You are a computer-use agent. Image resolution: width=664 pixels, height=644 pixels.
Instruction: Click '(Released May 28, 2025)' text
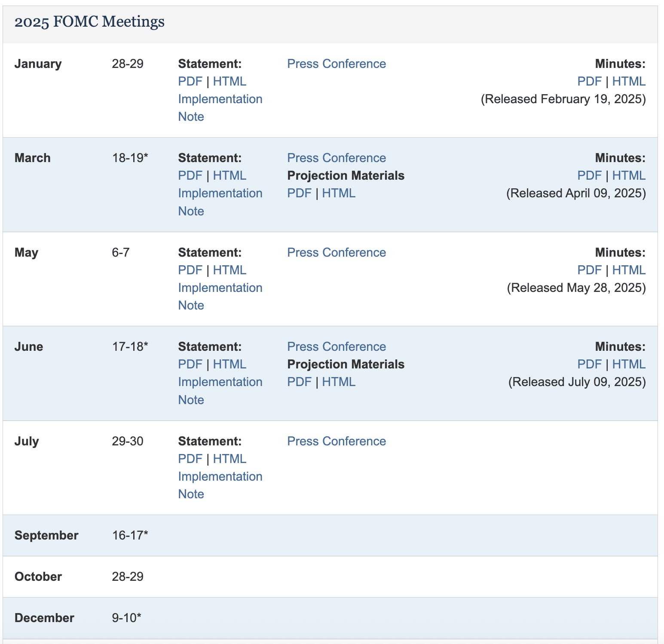point(576,288)
